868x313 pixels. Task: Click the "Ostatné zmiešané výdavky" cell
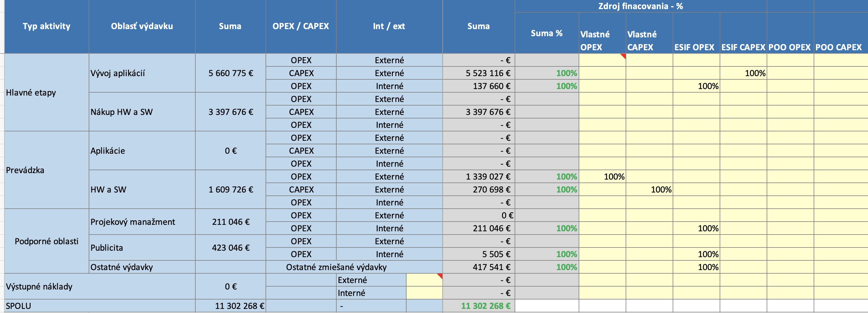click(336, 267)
